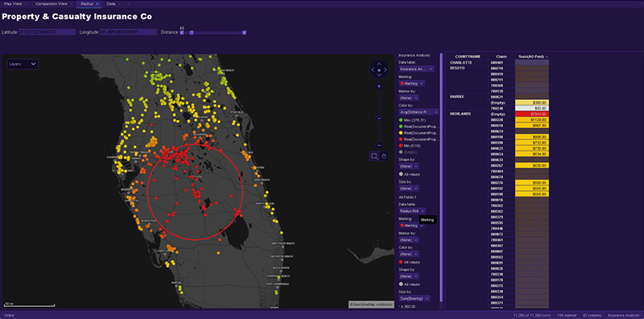The height and width of the screenshot is (319, 644).
Task: Select the HARDEE county row
Action: coord(456,96)
